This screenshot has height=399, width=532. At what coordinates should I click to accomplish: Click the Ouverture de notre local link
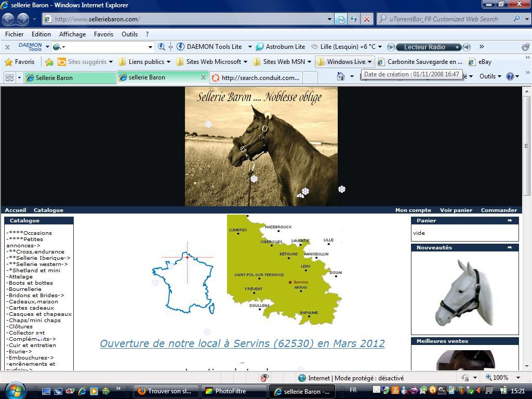pos(242,343)
